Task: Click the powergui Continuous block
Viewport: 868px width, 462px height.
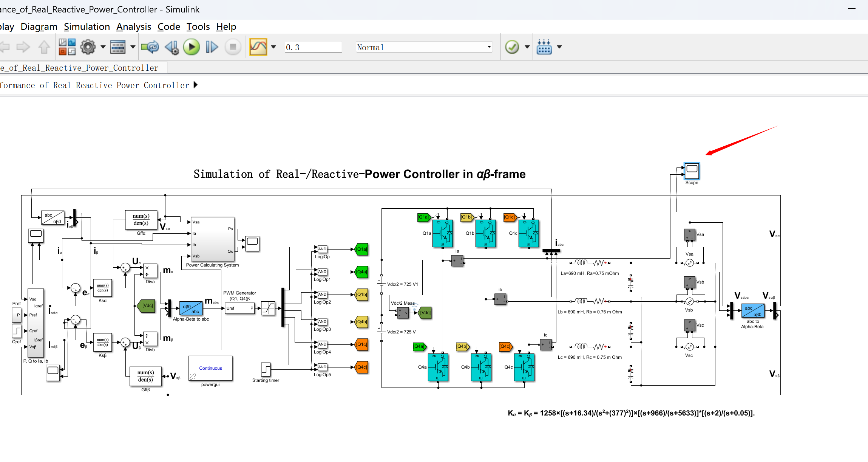Action: point(210,368)
